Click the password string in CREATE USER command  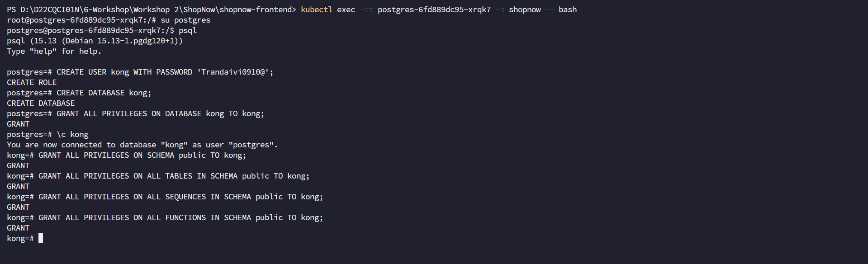point(235,72)
